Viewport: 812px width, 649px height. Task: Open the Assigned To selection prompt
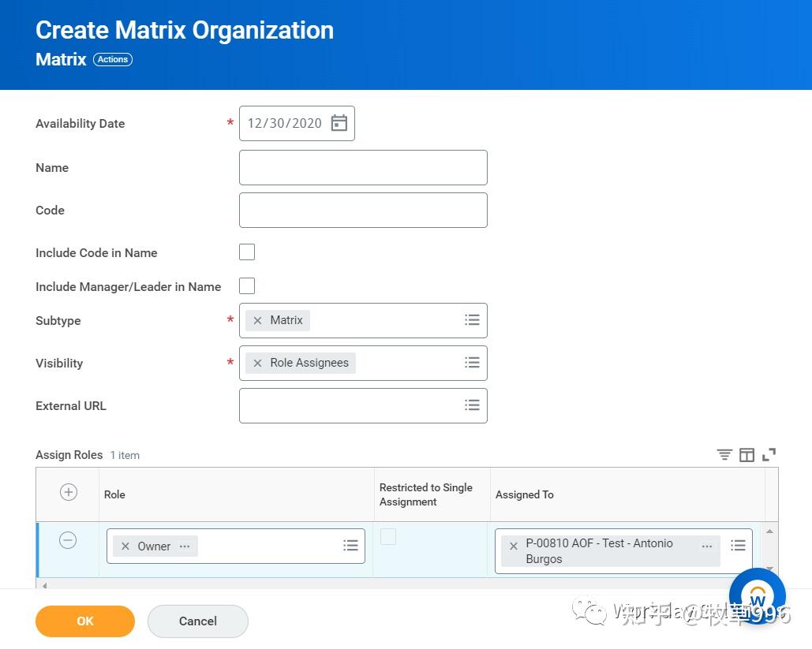(x=738, y=544)
